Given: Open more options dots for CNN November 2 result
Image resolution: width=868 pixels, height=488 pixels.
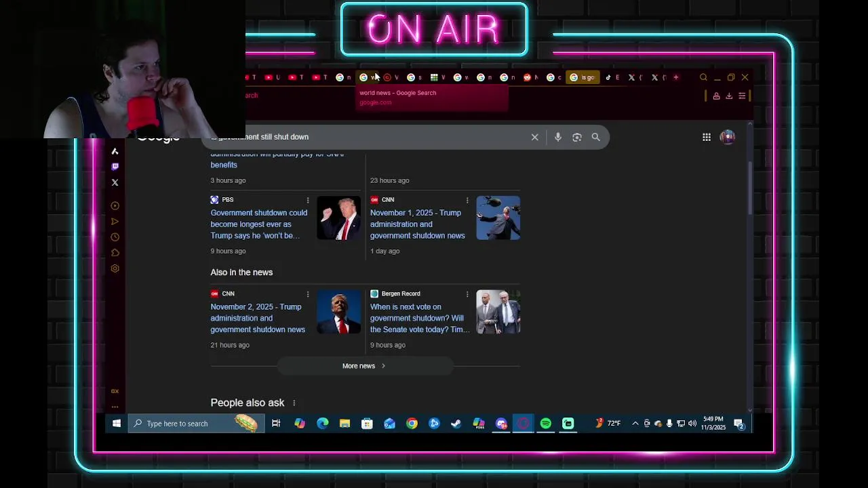Looking at the screenshot, I should [308, 294].
